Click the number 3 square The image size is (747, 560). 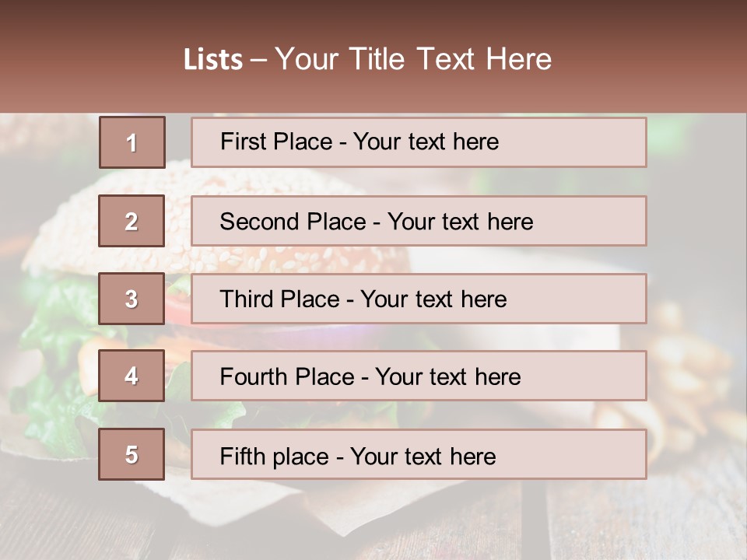132,299
